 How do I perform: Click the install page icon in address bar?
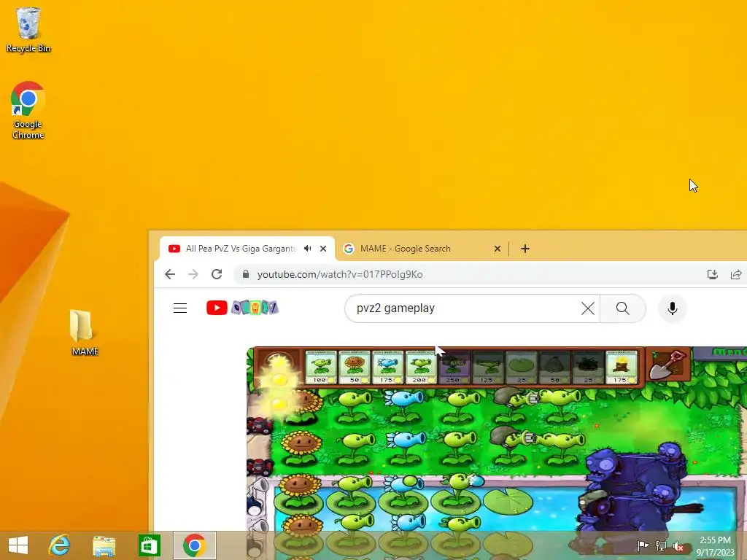[713, 274]
